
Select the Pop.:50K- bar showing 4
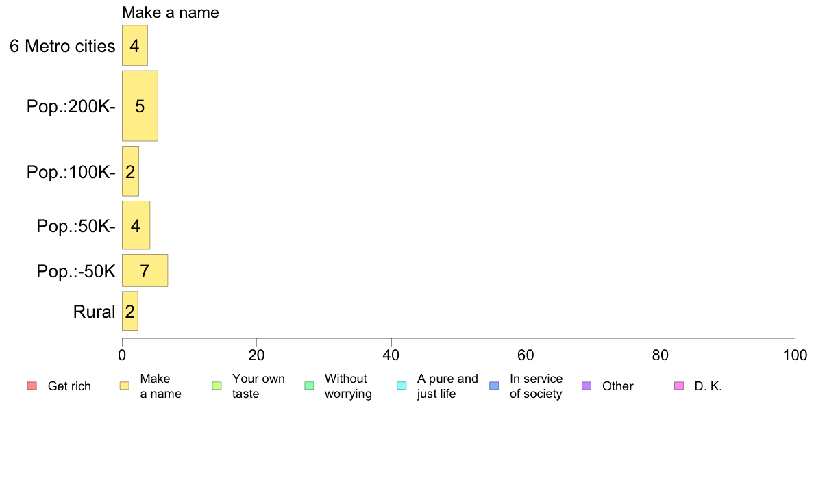click(136, 225)
